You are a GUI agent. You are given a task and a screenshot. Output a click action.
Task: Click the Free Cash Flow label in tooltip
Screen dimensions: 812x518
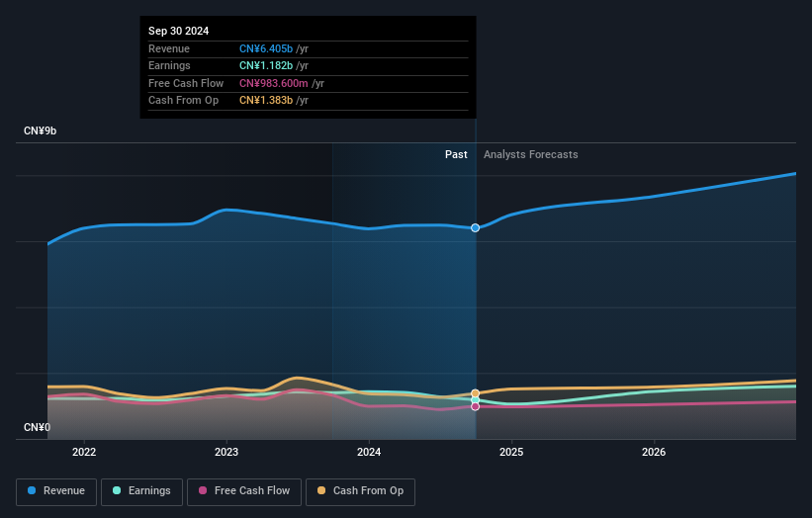(x=186, y=83)
